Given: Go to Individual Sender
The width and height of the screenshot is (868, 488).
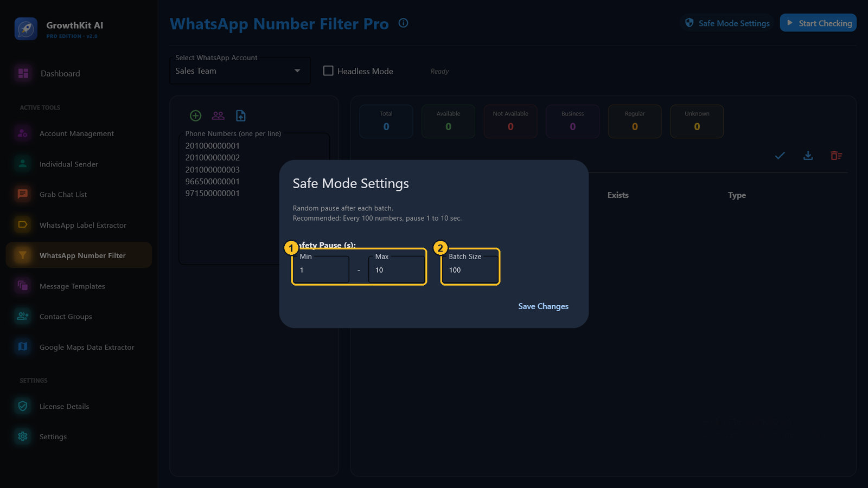Looking at the screenshot, I should (x=79, y=164).
